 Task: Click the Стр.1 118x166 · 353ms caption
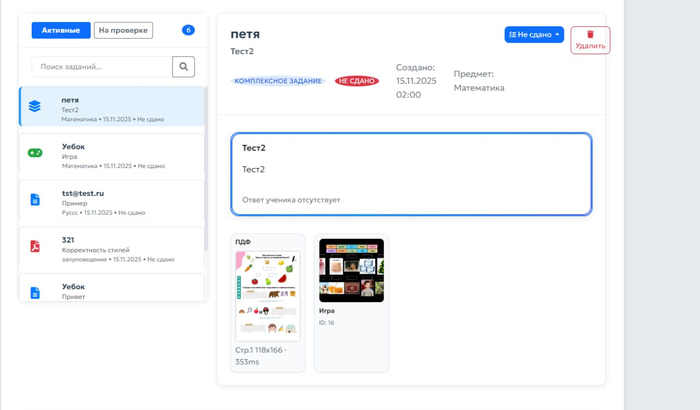261,356
